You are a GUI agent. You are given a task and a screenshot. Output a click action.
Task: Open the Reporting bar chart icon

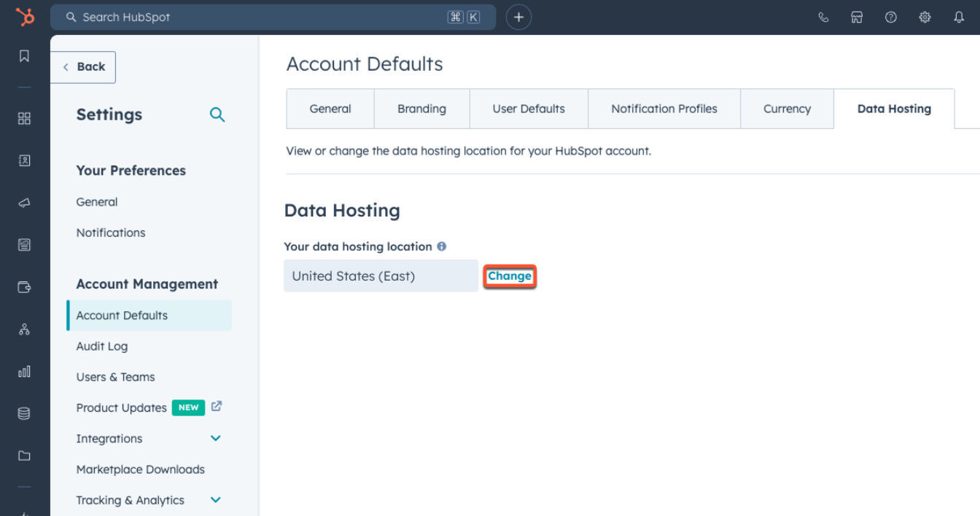click(24, 372)
